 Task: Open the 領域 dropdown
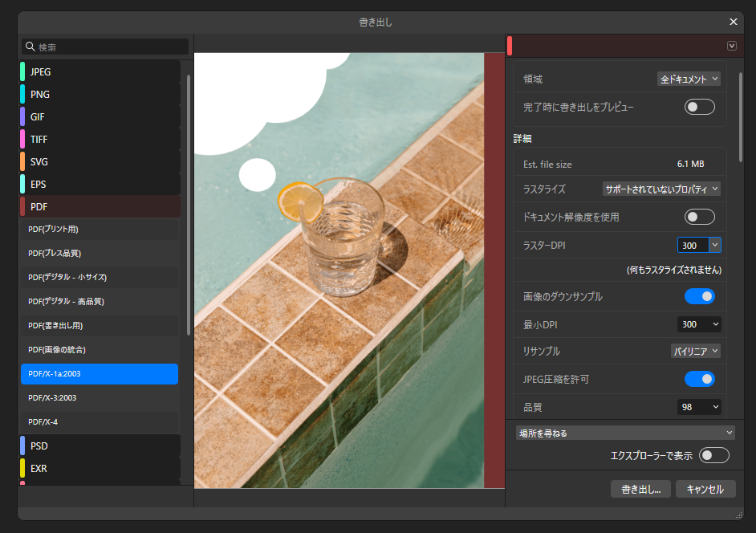689,79
